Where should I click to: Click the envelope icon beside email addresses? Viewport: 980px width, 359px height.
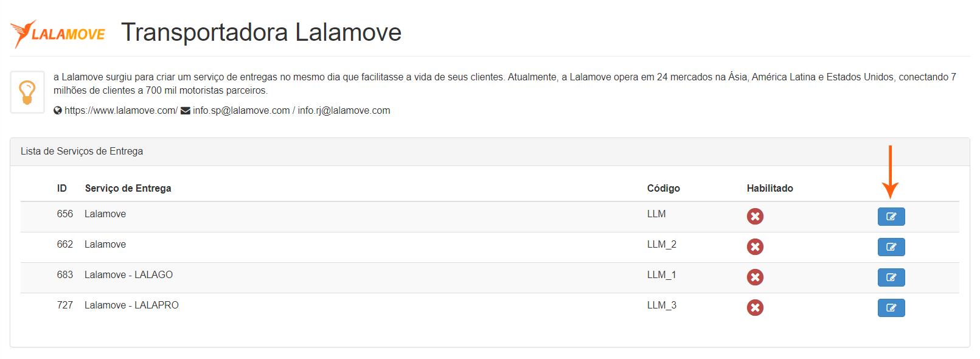tap(186, 111)
